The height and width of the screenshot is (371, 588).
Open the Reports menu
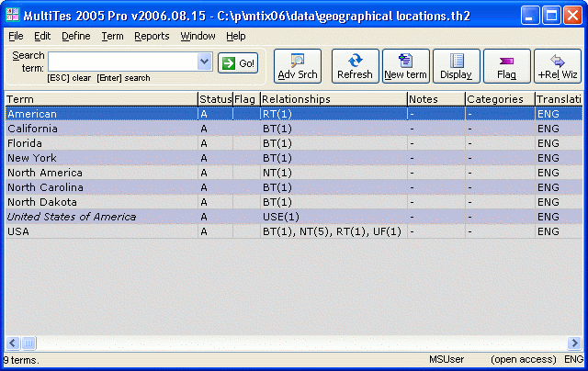[152, 36]
